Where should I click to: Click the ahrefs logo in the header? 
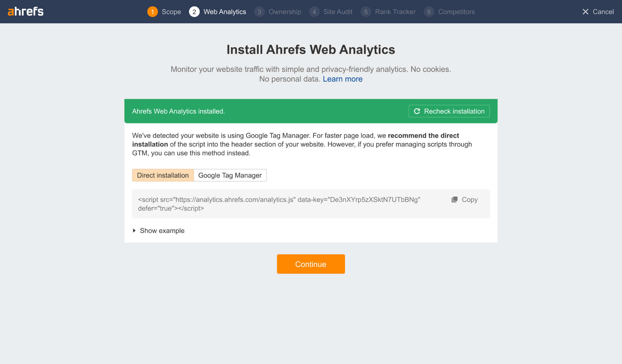point(26,12)
